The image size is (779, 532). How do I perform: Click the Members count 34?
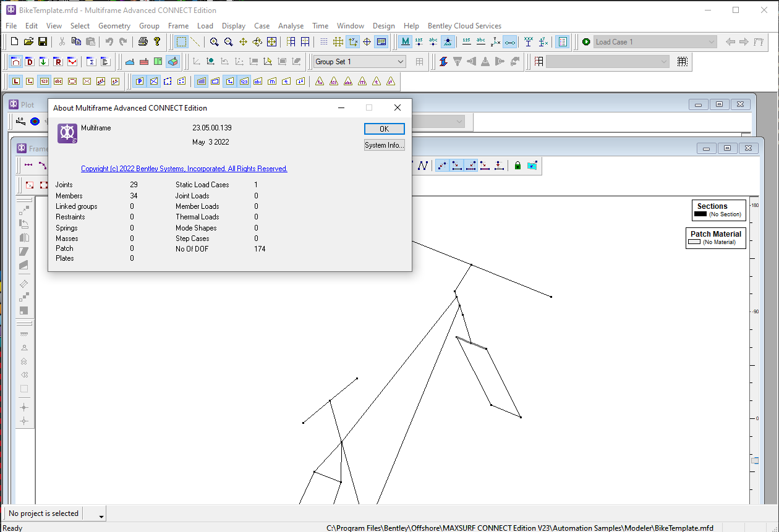134,196
